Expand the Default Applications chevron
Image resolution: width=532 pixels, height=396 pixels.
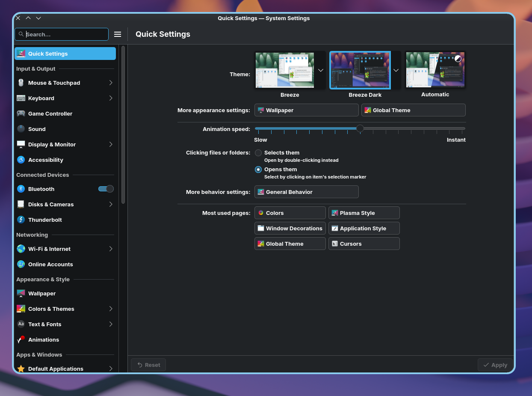coord(111,369)
